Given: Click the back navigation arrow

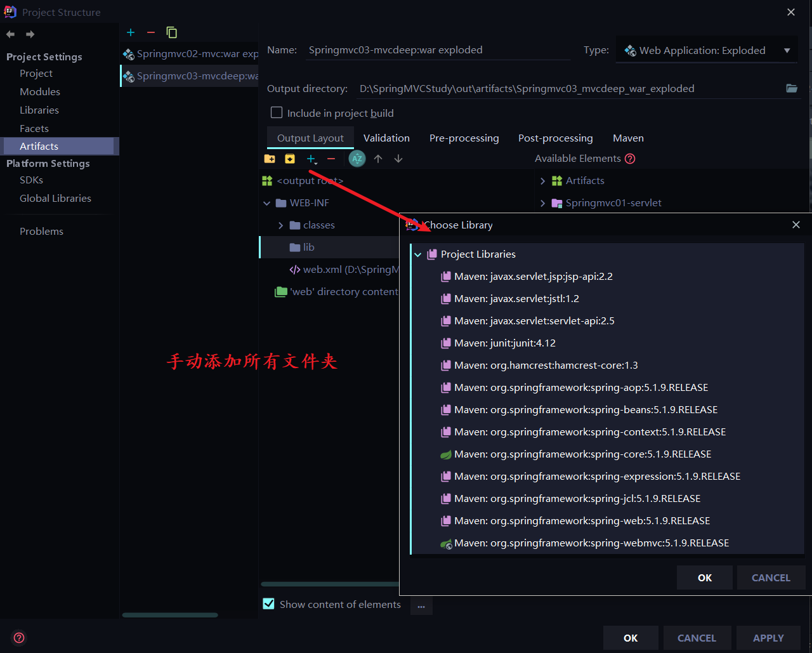Looking at the screenshot, I should [x=10, y=34].
